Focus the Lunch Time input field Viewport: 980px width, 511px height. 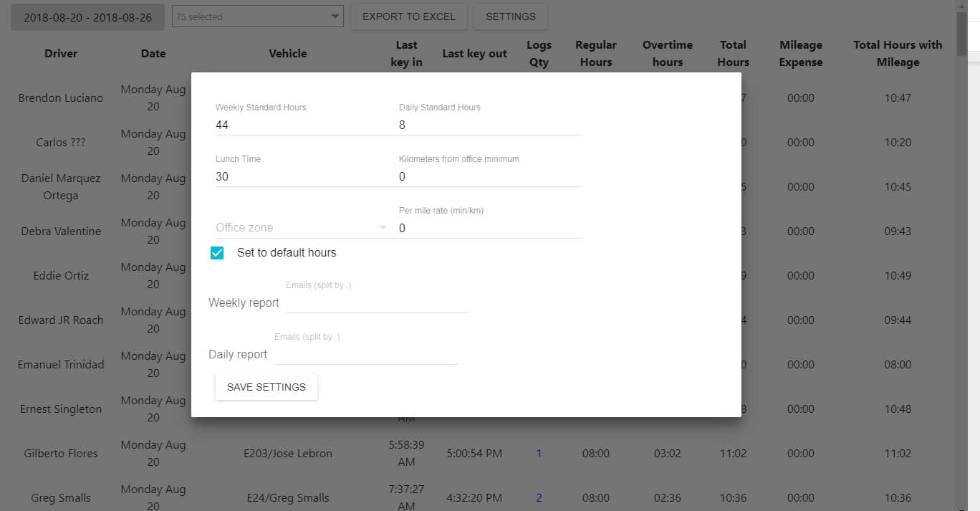tap(306, 176)
